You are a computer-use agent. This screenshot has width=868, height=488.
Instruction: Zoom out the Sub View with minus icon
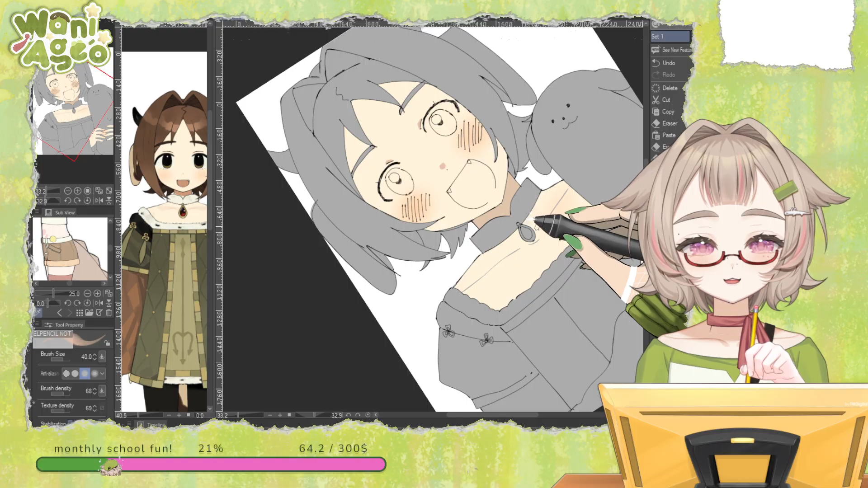[x=87, y=293]
